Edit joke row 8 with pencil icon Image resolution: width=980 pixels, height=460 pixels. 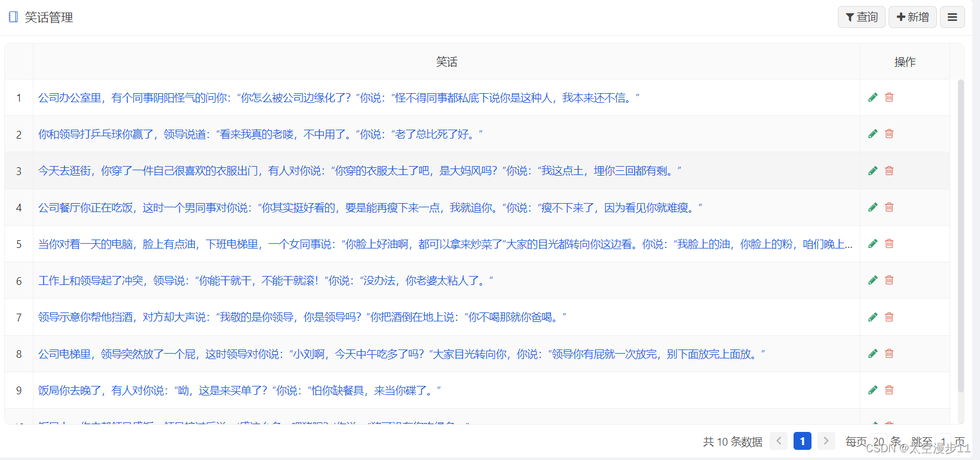coord(873,354)
